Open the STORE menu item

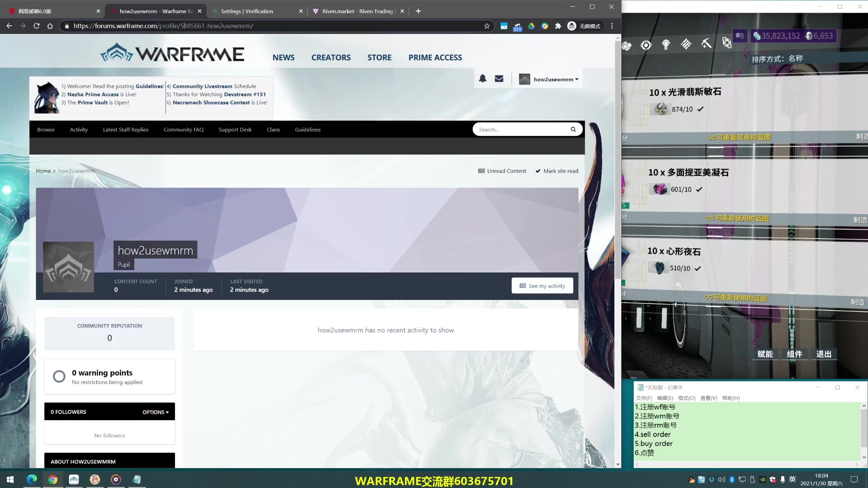(x=379, y=57)
